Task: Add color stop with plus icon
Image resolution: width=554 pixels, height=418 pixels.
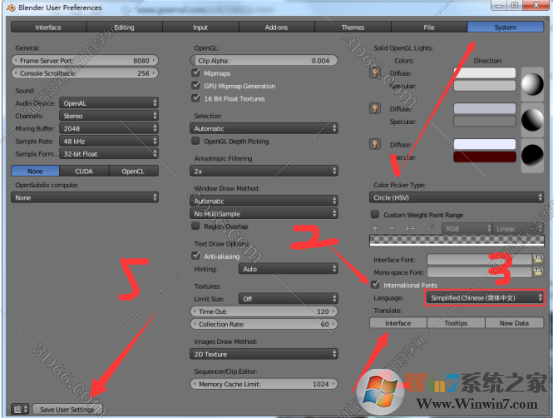Action: point(375,228)
